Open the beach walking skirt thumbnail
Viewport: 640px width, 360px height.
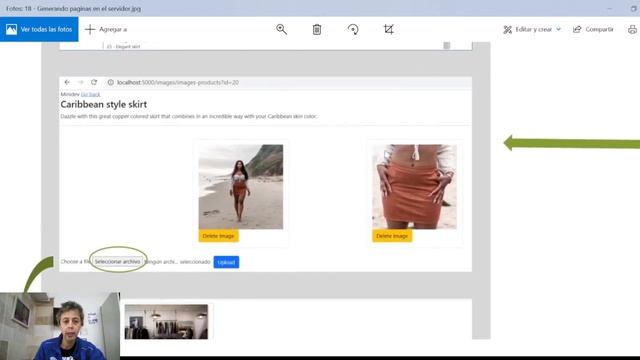[x=241, y=187]
